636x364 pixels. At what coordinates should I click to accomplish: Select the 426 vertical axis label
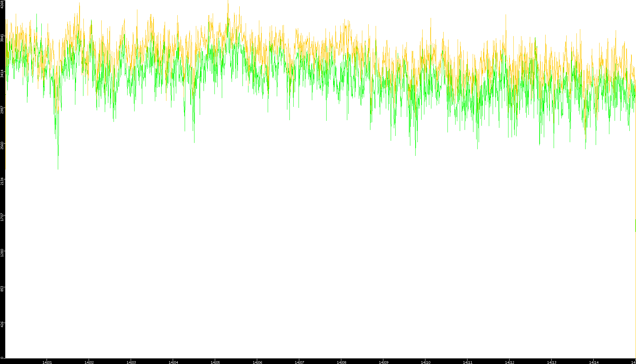pyautogui.click(x=2, y=324)
